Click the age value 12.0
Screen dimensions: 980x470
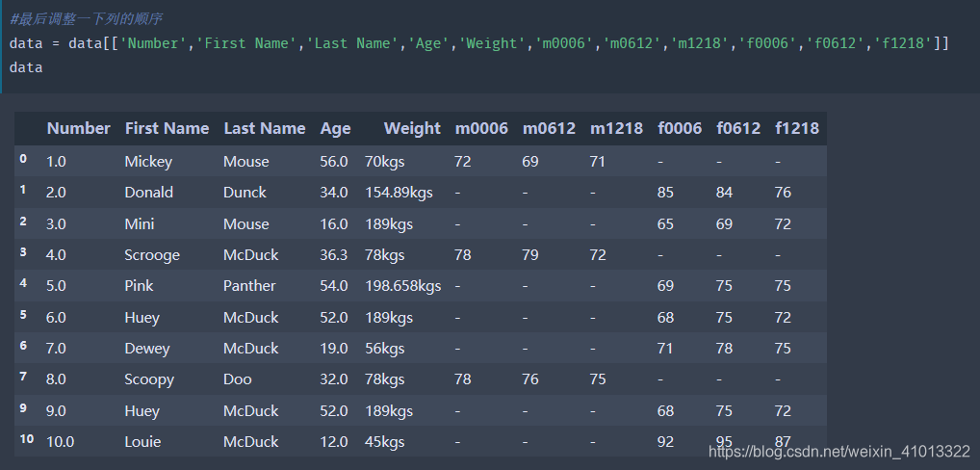(334, 442)
